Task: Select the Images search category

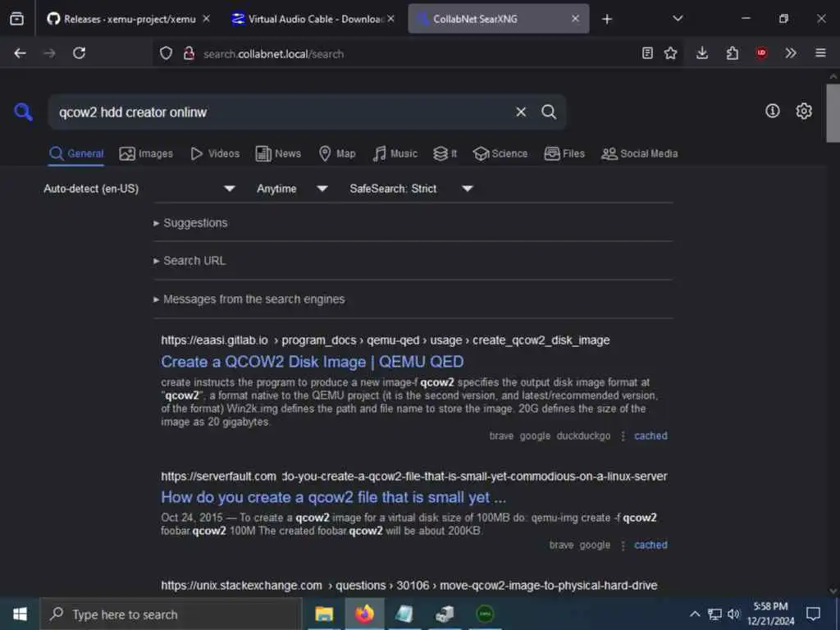Action: tap(146, 153)
